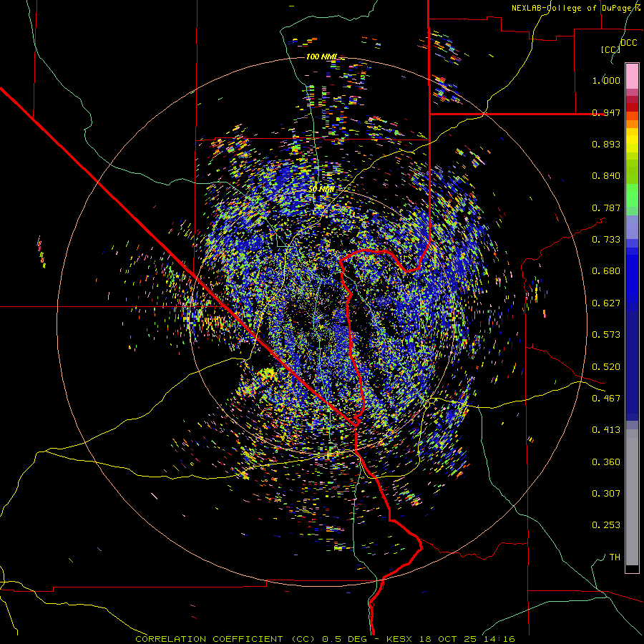Click the TH threshold label on legend
The image size is (644, 644).
[x=615, y=557]
